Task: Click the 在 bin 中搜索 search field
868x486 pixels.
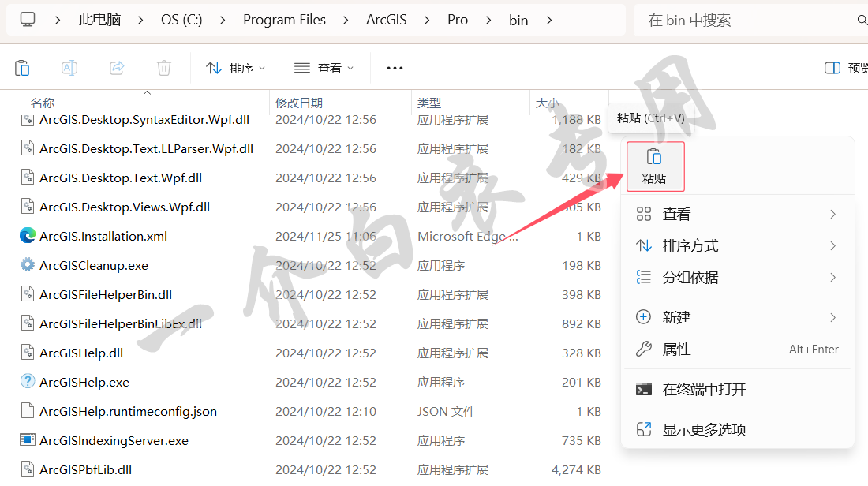Action: click(750, 21)
